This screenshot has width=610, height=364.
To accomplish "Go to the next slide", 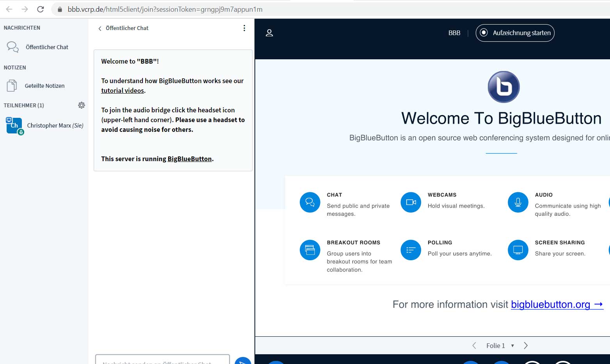I will pyautogui.click(x=526, y=346).
